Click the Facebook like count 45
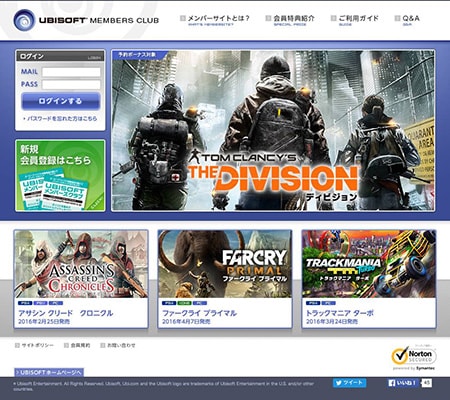The image size is (450, 400). point(427,383)
